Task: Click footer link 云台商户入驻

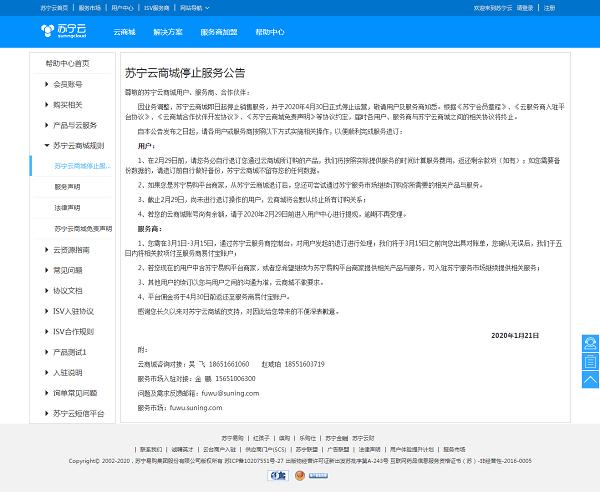Action: click(219, 450)
